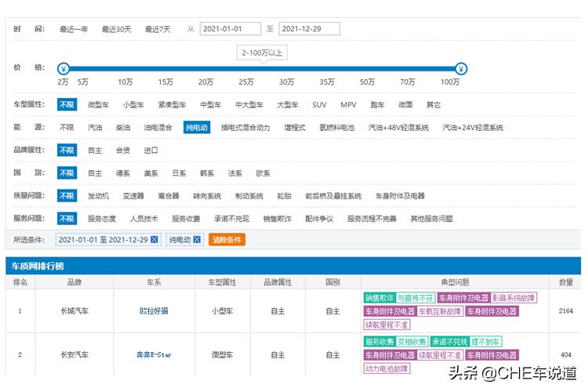Filter quality issue by 制动系统

click(249, 196)
